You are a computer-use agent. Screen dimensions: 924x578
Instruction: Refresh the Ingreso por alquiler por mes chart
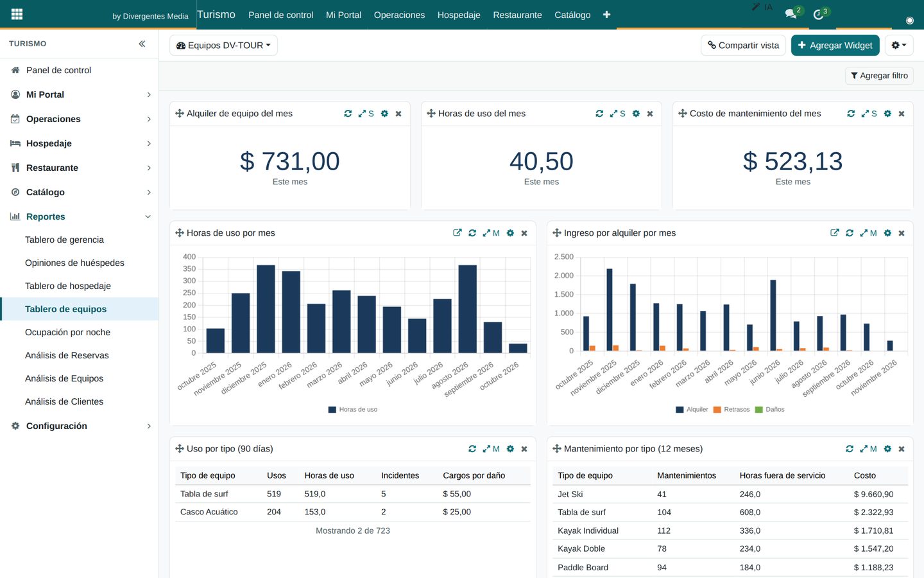(850, 233)
